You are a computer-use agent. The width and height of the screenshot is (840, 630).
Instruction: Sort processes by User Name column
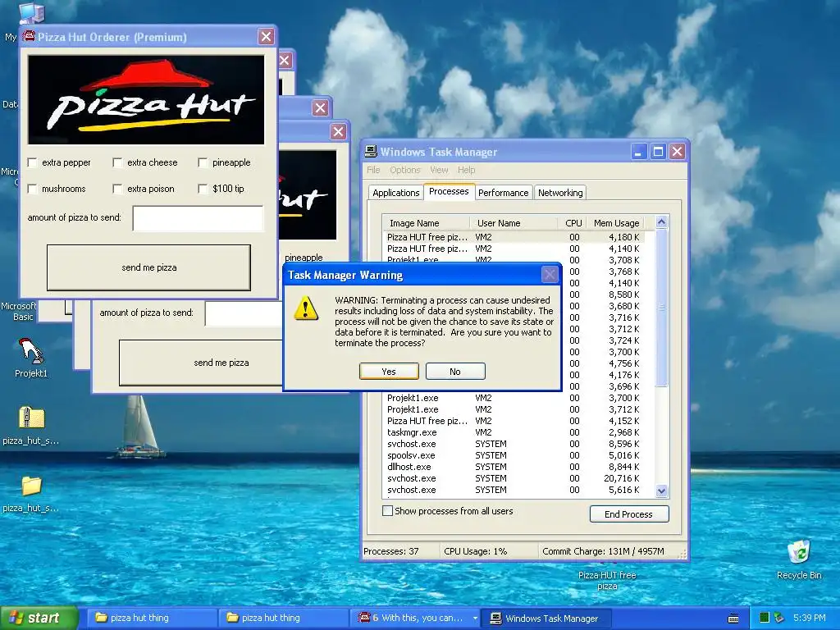(512, 223)
